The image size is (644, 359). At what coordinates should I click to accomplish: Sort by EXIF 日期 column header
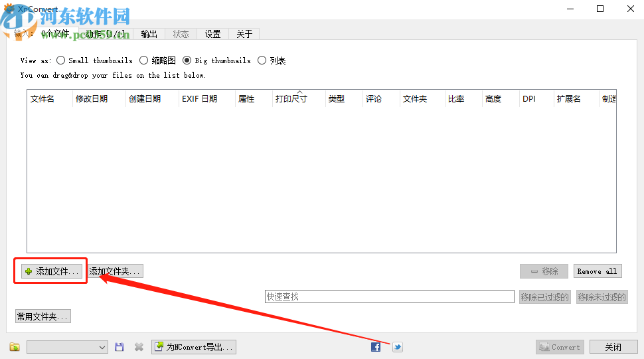206,98
